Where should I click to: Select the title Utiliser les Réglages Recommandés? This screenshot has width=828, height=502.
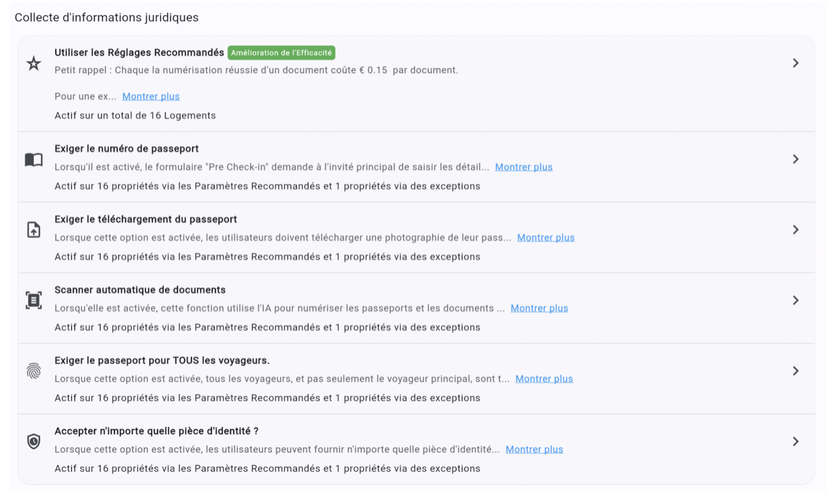tap(139, 53)
